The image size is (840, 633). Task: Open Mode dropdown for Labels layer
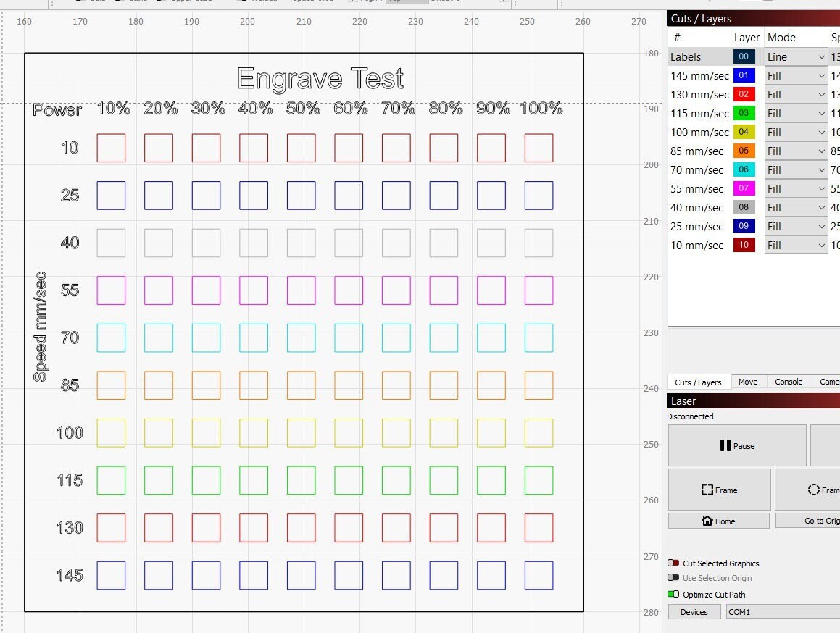(796, 56)
